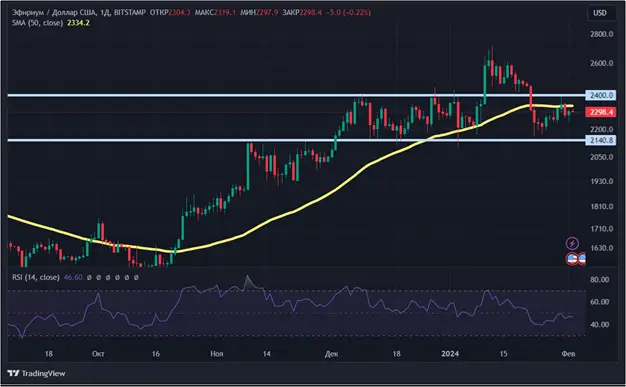Image resolution: width=626 pixels, height=387 pixels.
Task: Click the SMA value 2334.2
Action: coord(78,23)
